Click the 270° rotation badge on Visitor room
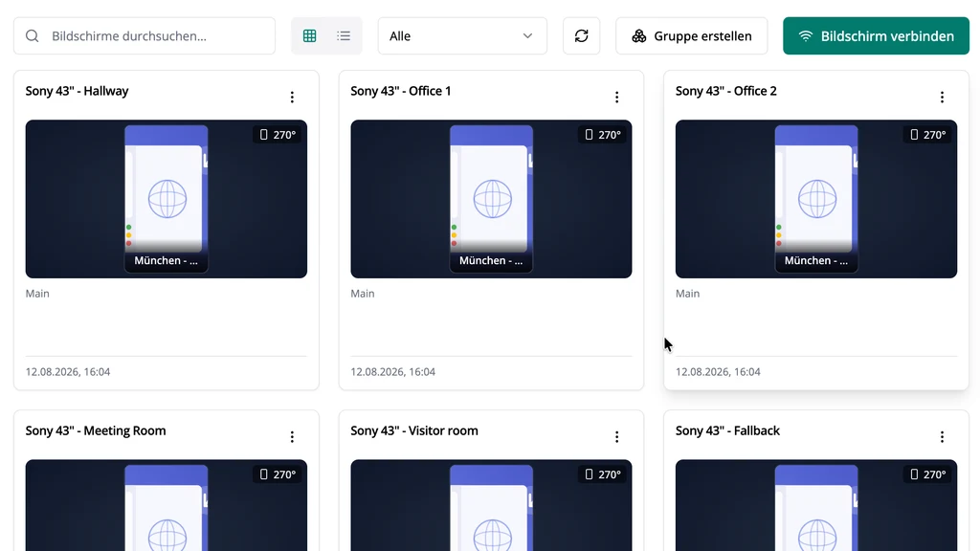The width and height of the screenshot is (980, 551). [603, 474]
